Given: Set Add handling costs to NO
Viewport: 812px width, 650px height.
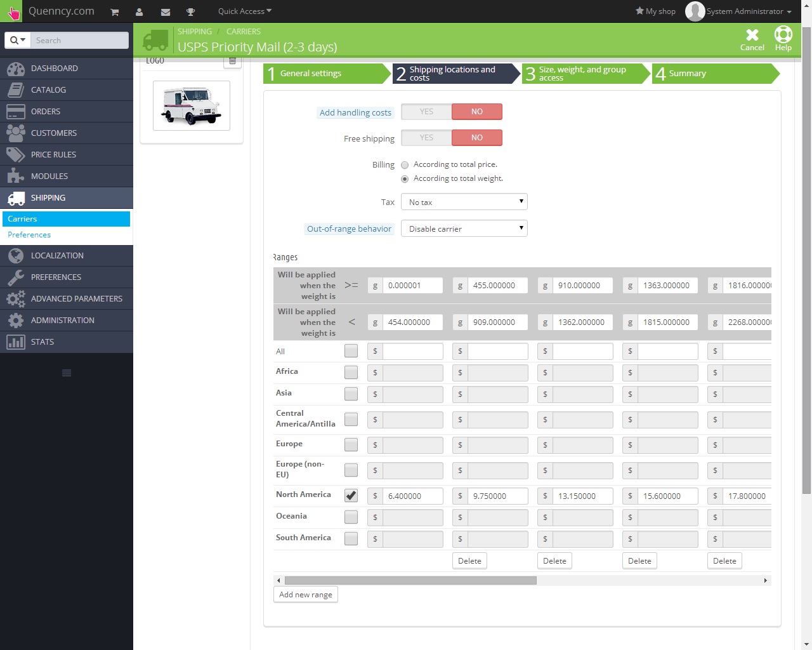Looking at the screenshot, I should [x=477, y=112].
